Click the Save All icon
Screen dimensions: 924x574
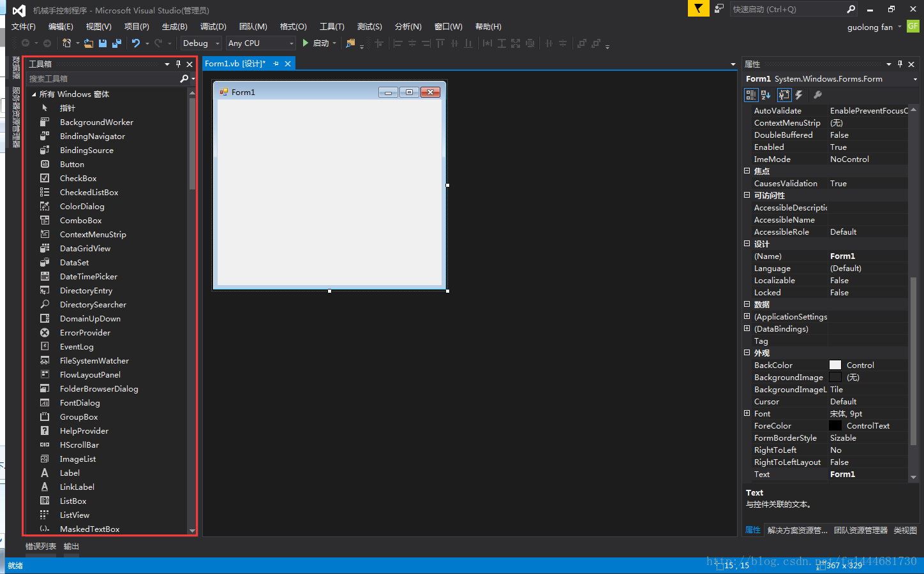click(x=116, y=43)
